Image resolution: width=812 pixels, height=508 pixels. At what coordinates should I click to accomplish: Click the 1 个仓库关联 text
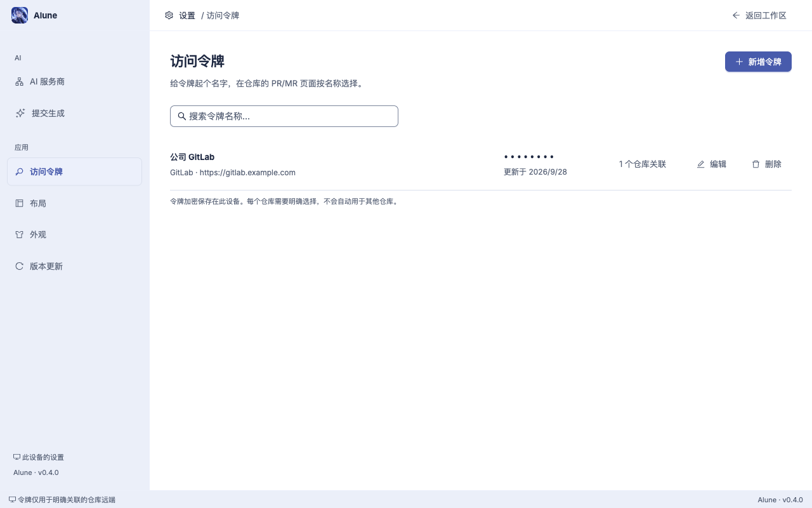(x=643, y=164)
